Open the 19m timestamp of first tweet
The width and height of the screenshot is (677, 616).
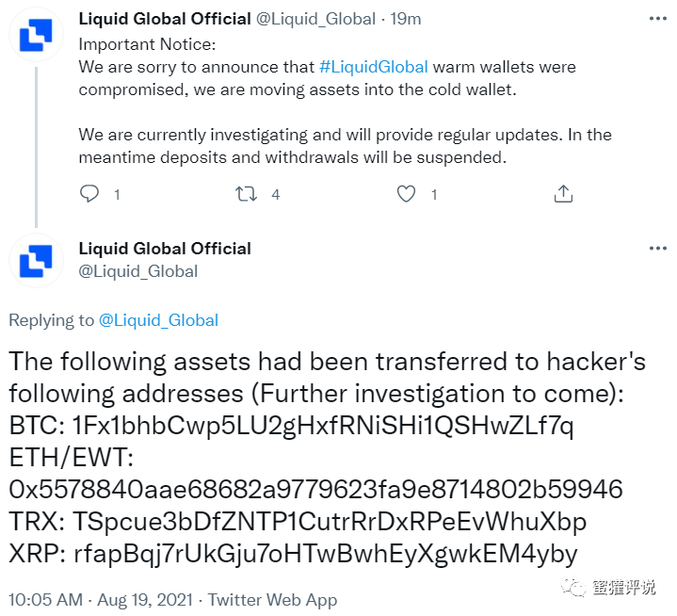406,19
